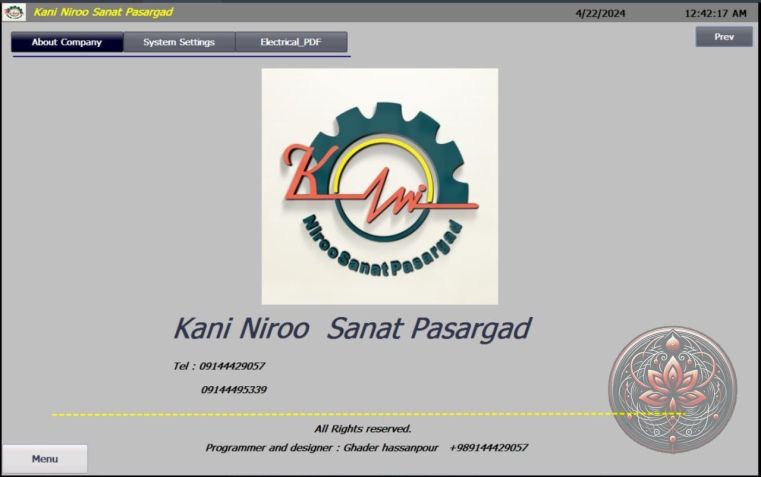Click the date 4/22/2024 in header

pos(600,13)
